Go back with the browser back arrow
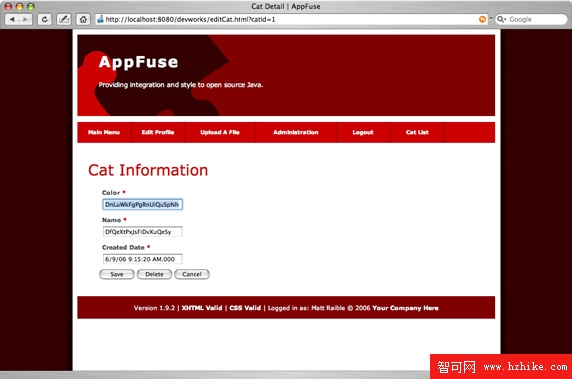The height and width of the screenshot is (379, 572). 12,19
